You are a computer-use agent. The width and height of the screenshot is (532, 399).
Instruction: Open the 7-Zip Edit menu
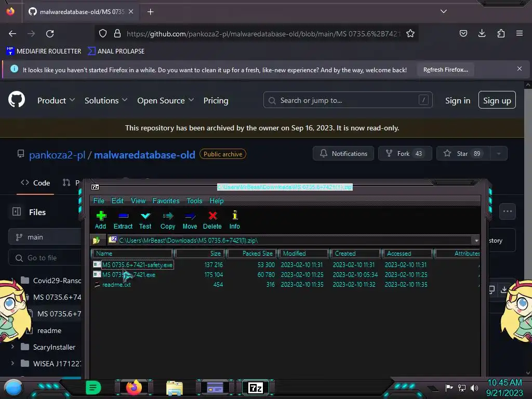pos(117,201)
